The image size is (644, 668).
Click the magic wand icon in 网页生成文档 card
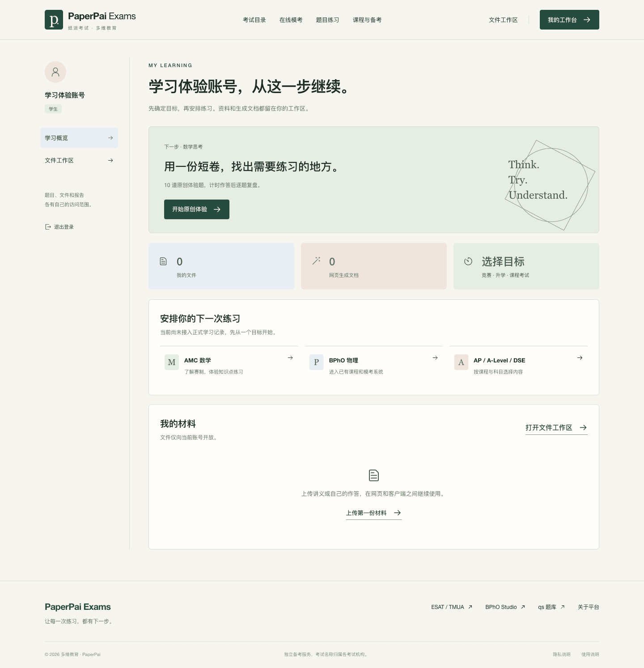coord(316,261)
